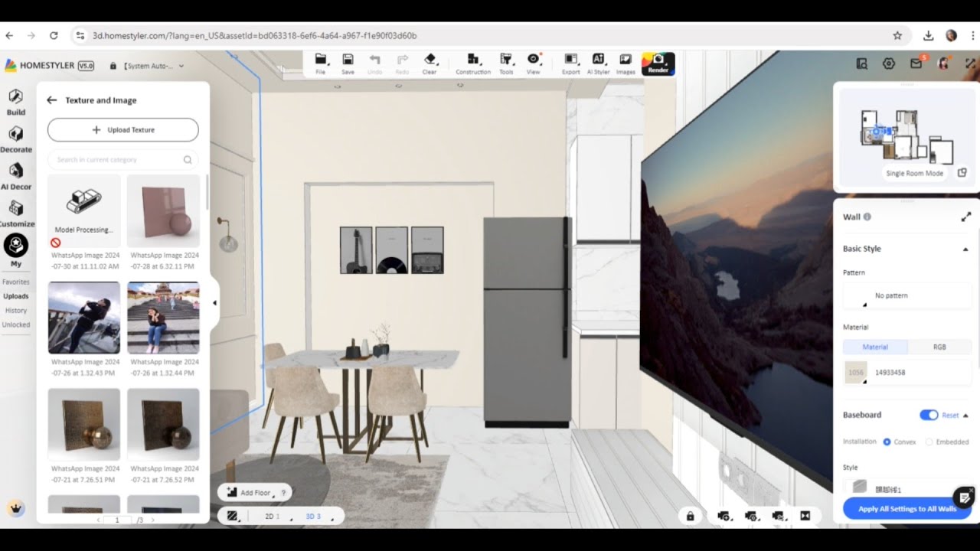
Task: Click the add camera icon in bottom bar
Action: (x=724, y=517)
